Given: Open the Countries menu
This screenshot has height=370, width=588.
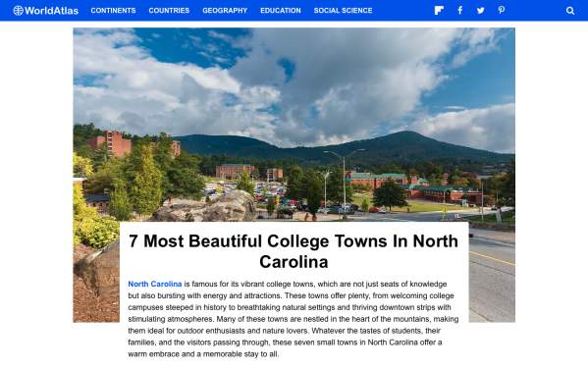Looking at the screenshot, I should [x=169, y=11].
